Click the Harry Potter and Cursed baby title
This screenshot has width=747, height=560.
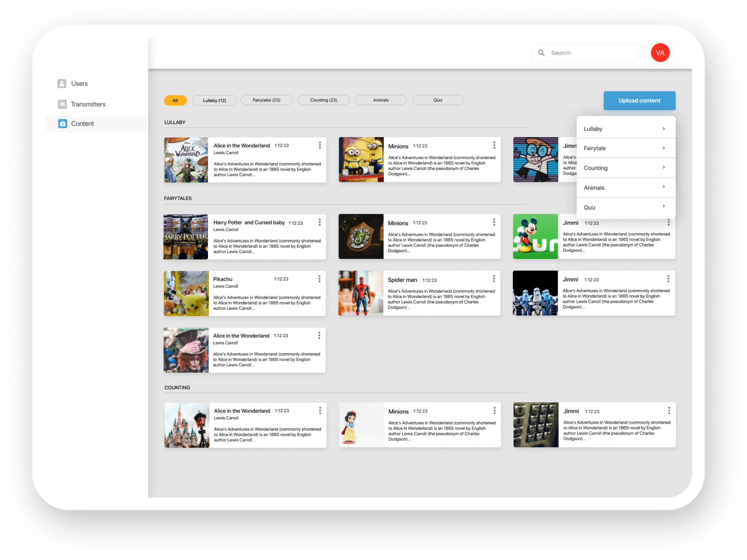pos(249,222)
